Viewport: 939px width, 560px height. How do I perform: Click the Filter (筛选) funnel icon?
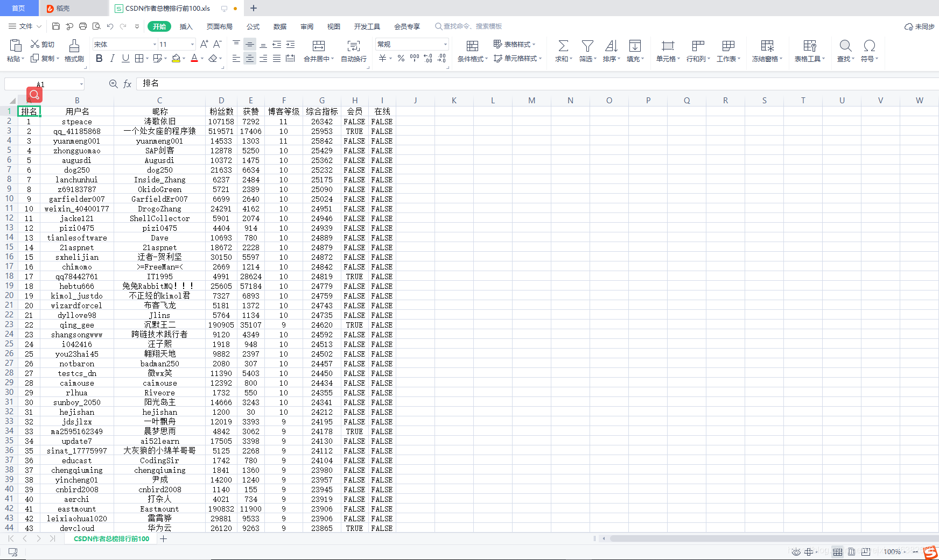coord(587,46)
